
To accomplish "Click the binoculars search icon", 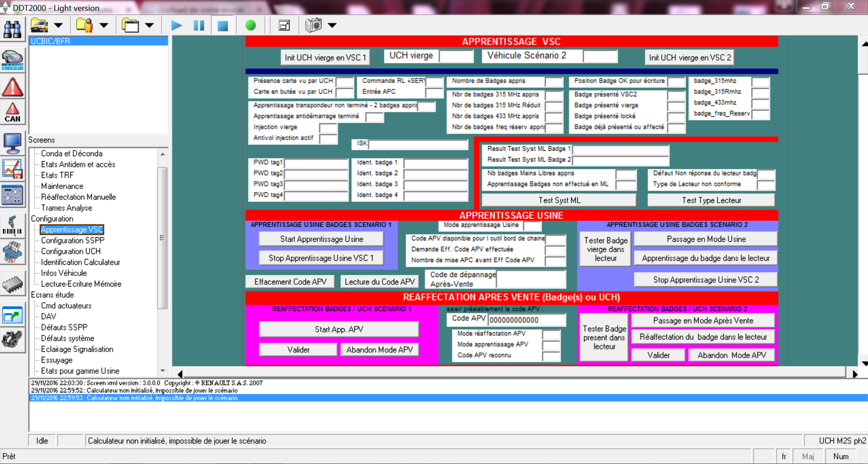I will [x=12, y=29].
